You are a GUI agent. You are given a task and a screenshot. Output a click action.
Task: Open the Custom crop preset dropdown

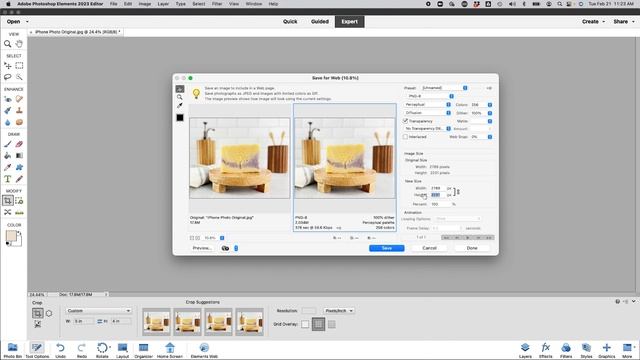pos(98,311)
